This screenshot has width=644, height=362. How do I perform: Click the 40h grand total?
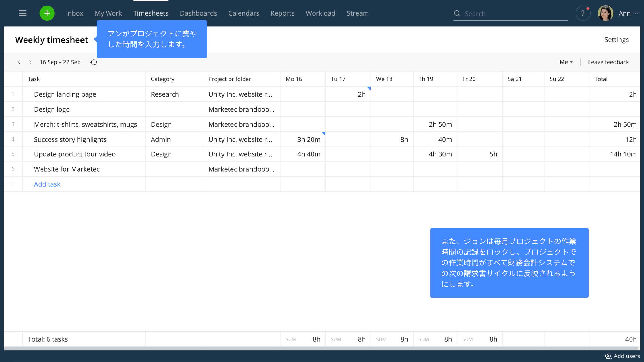point(631,339)
